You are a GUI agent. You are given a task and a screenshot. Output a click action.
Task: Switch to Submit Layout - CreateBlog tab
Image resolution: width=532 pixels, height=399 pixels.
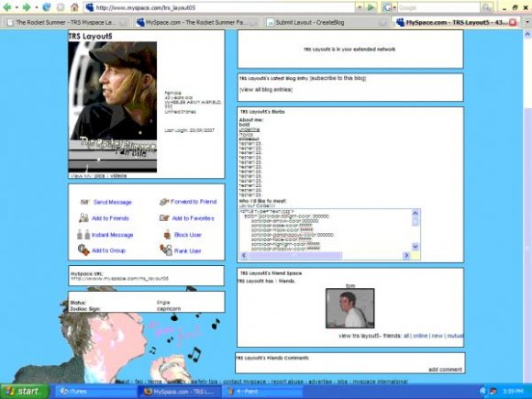tap(326, 22)
